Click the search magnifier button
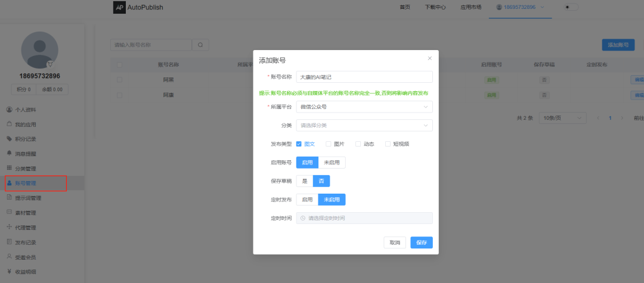Viewport: 644px width, 283px height. (x=200, y=45)
